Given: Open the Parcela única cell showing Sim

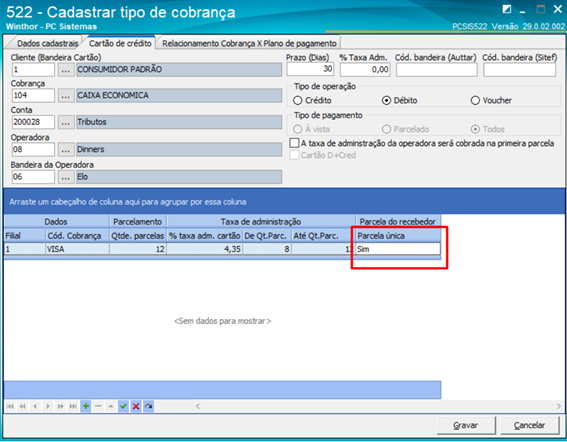Looking at the screenshot, I should click(x=398, y=249).
